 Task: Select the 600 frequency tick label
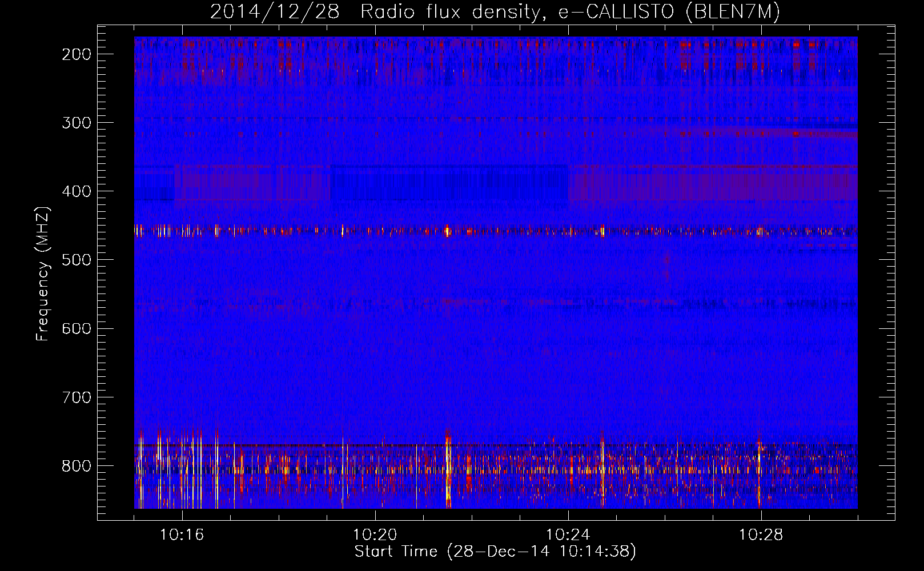[x=77, y=328]
